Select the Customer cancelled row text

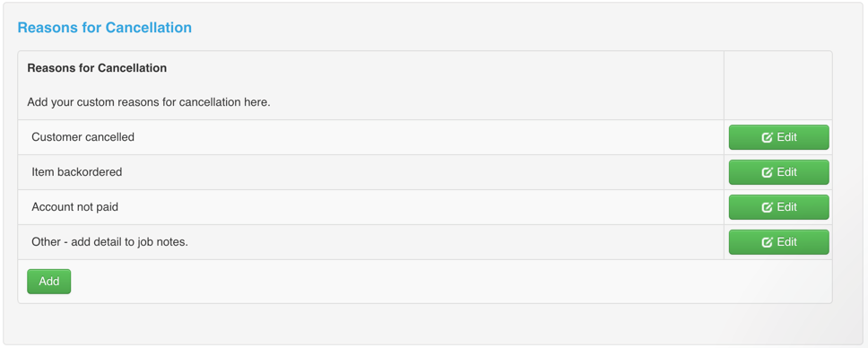tap(83, 137)
